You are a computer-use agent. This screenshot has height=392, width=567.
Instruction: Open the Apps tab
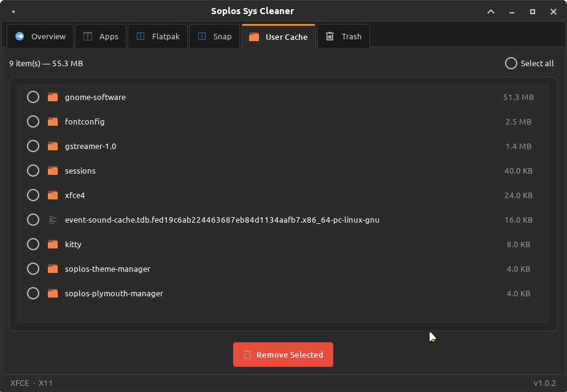(x=101, y=36)
